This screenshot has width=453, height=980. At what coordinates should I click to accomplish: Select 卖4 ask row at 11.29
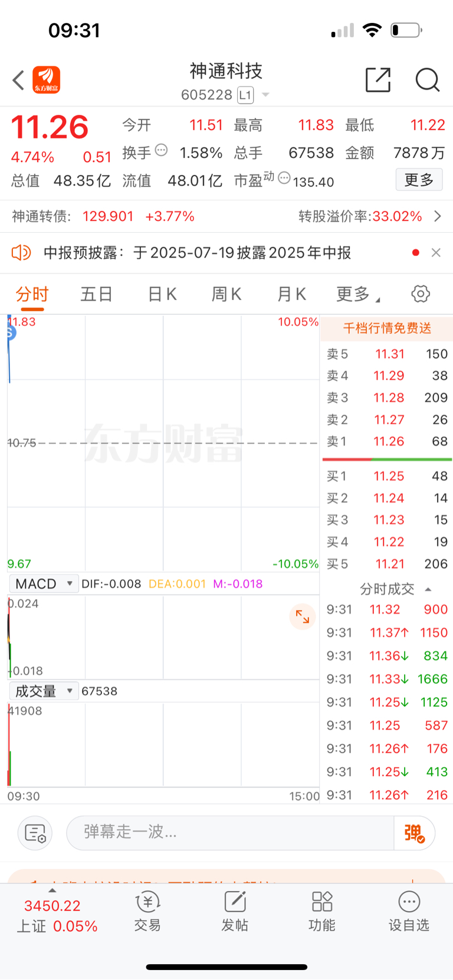coord(387,376)
